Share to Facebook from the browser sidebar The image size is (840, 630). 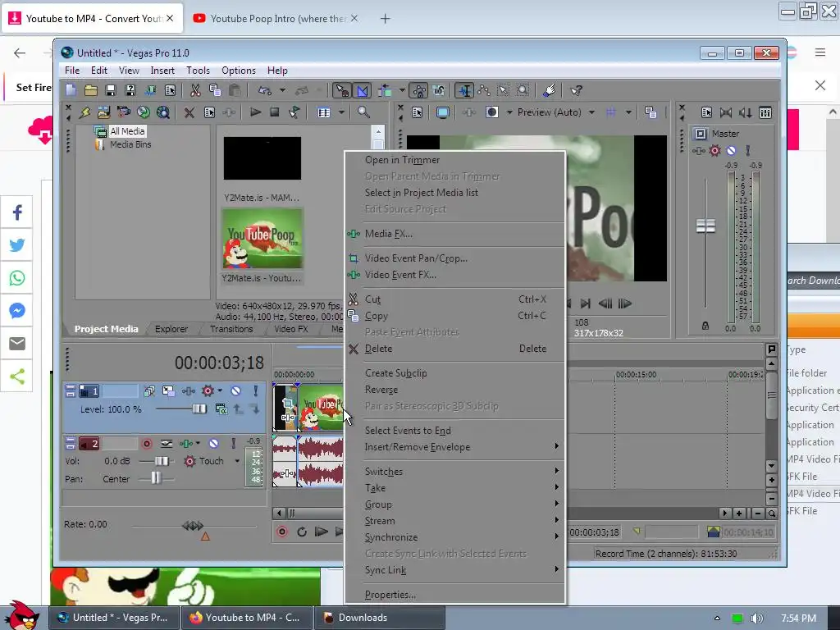pos(16,212)
